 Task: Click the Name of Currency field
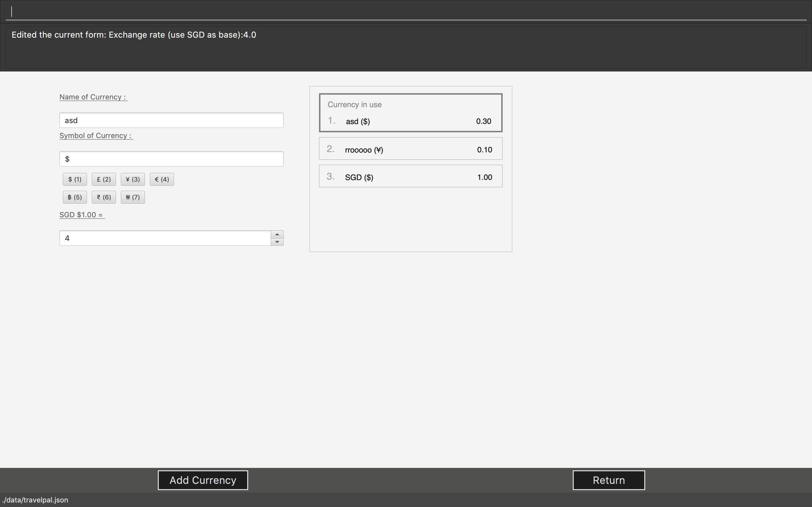tap(171, 120)
